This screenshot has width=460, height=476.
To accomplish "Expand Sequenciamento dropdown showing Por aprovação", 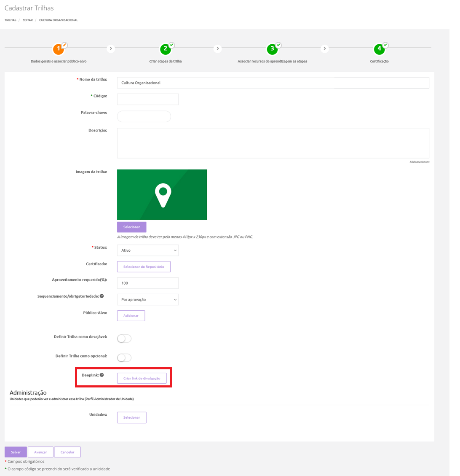I will (x=147, y=300).
